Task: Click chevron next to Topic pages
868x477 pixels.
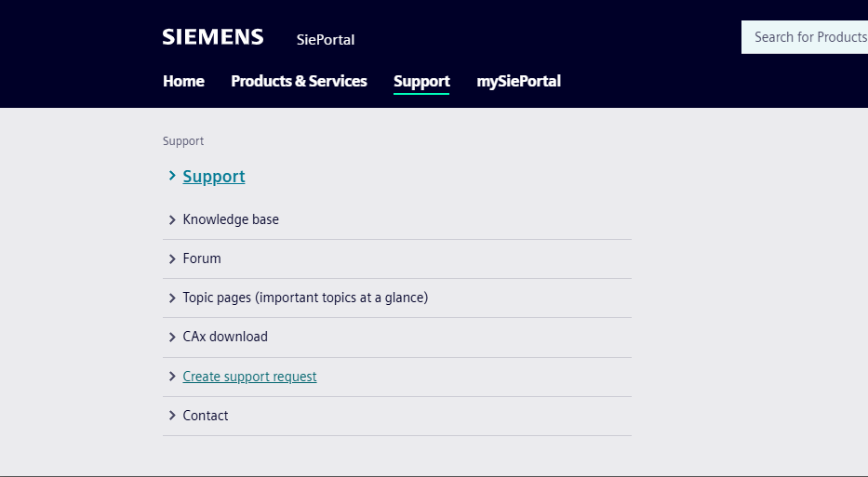Action: [x=172, y=298]
